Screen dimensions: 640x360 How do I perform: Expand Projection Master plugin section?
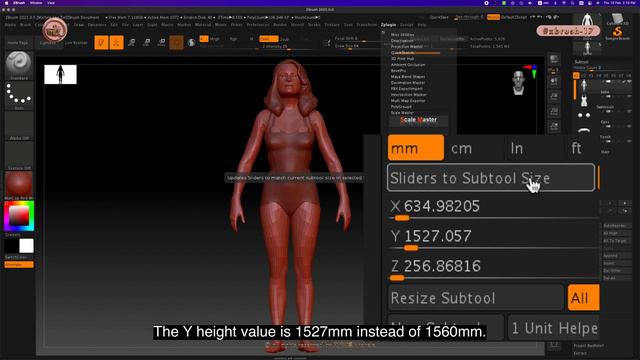(x=407, y=47)
